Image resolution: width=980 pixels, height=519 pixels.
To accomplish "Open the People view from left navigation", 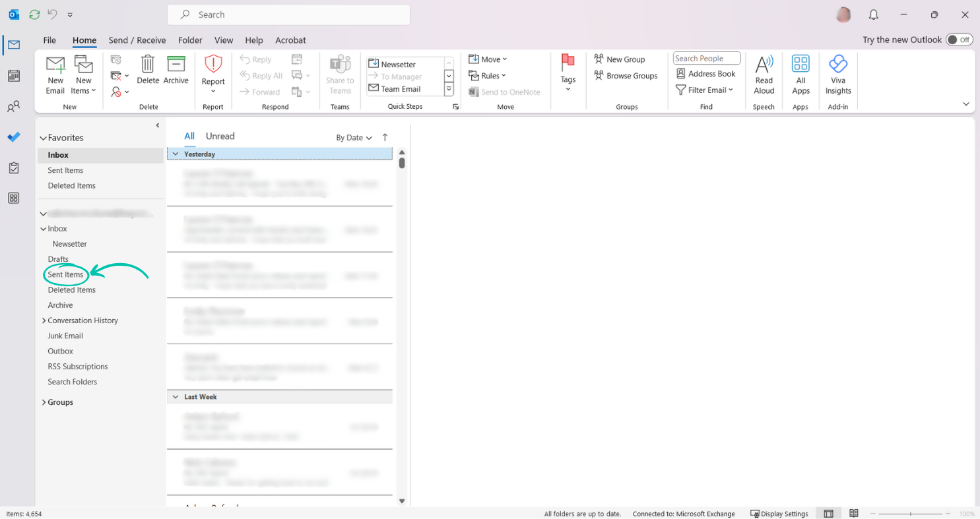I will [x=14, y=106].
